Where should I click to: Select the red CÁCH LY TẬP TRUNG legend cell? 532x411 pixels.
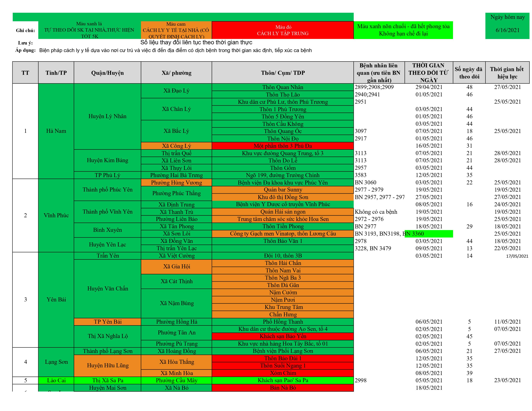click(x=283, y=30)
